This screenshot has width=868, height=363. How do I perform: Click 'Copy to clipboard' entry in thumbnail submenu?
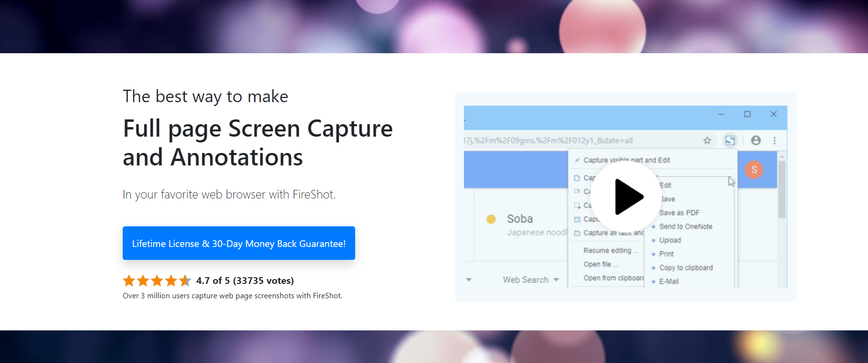tap(686, 268)
